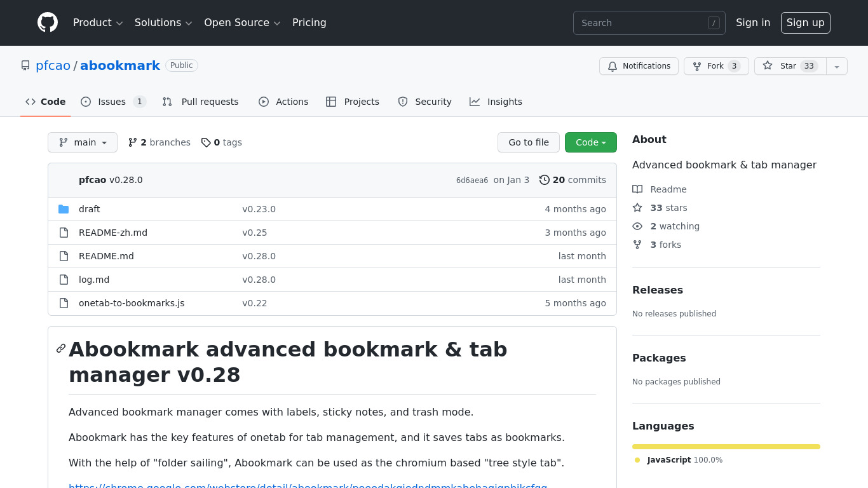868x488 pixels.
Task: Click the Public visibility badge
Action: (182, 65)
